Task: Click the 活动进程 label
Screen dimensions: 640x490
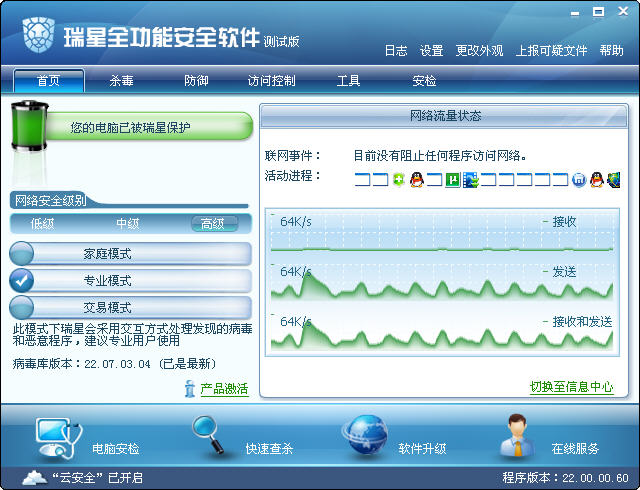Action: 293,176
